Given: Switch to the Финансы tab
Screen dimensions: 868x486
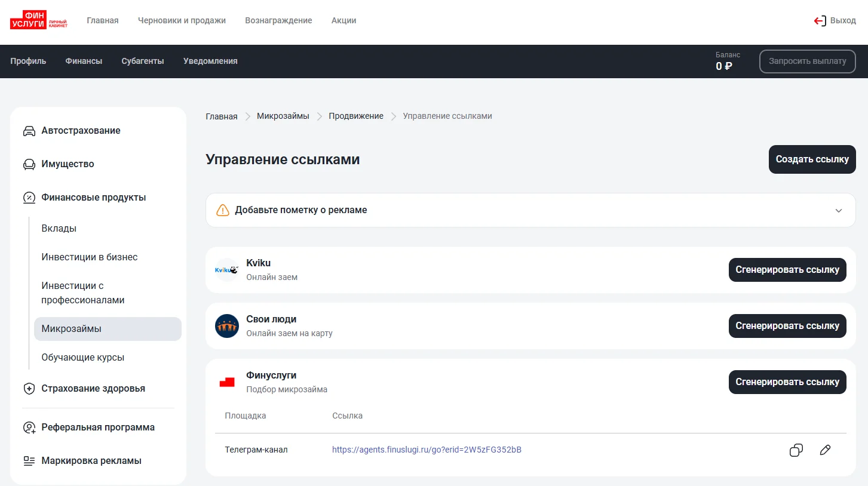Looking at the screenshot, I should [84, 61].
